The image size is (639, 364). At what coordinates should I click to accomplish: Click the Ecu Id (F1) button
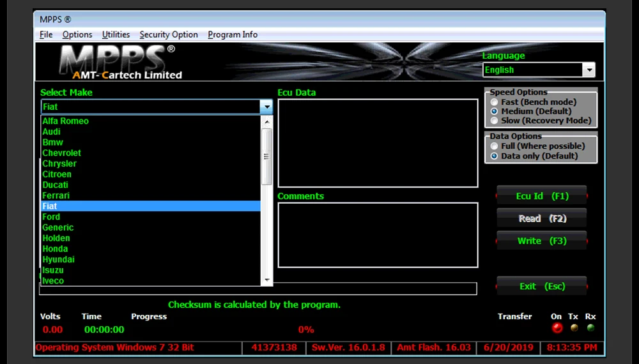point(542,196)
